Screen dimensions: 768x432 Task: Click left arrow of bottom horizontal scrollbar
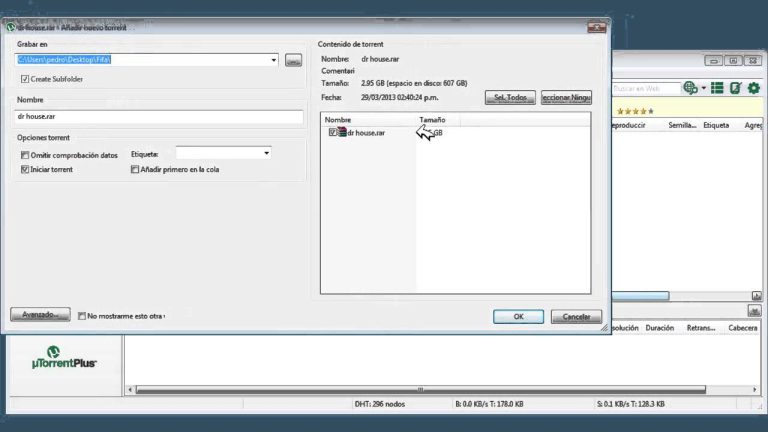[130, 389]
